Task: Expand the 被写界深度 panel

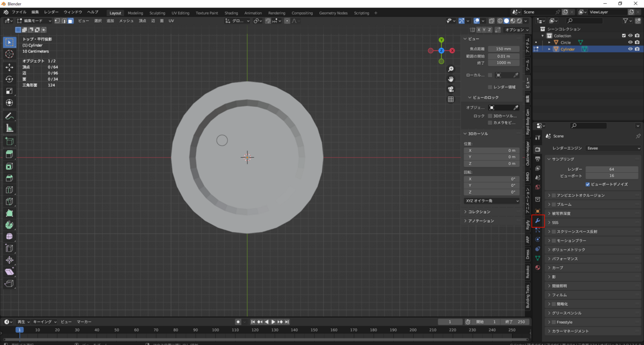Action: [x=593, y=214]
